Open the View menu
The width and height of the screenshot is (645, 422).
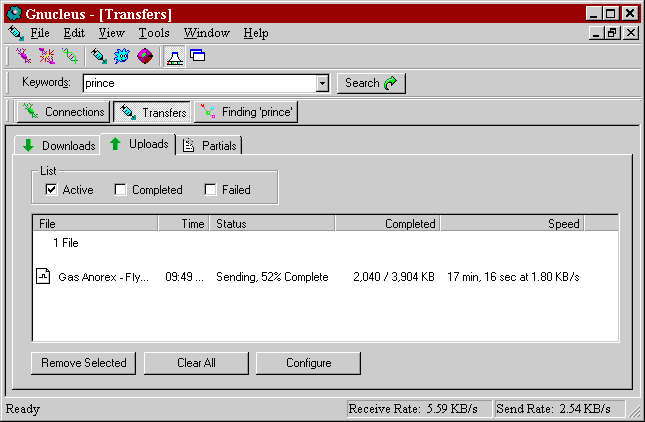(x=112, y=33)
